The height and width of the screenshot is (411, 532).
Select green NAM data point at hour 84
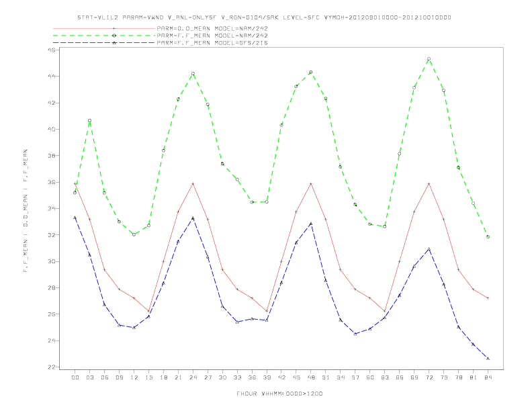(x=488, y=236)
